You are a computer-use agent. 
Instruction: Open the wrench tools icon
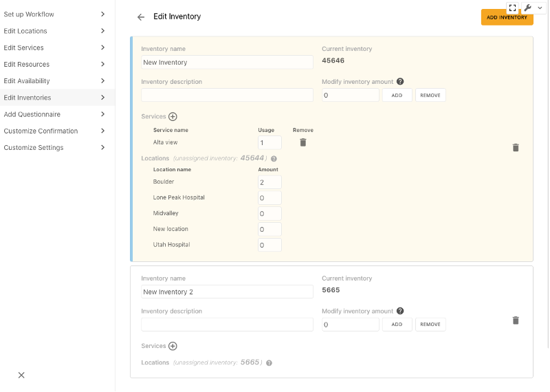pos(528,8)
